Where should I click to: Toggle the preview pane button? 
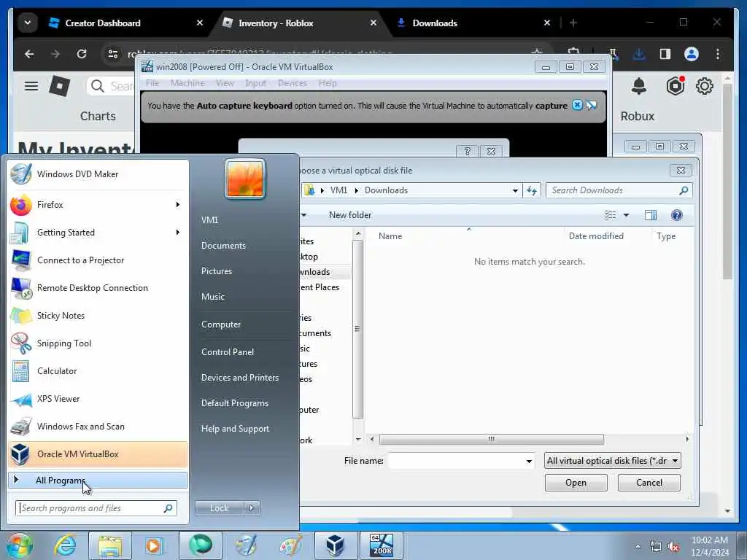click(650, 215)
